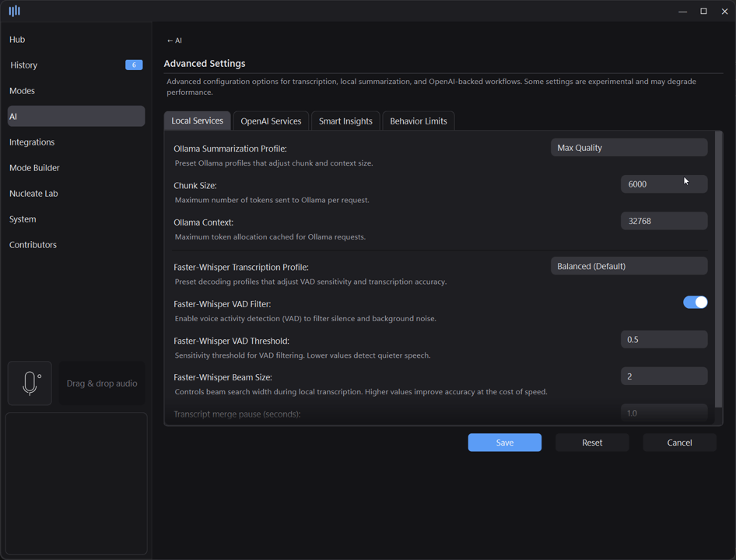
Task: Click the microphone record icon
Action: click(x=30, y=383)
